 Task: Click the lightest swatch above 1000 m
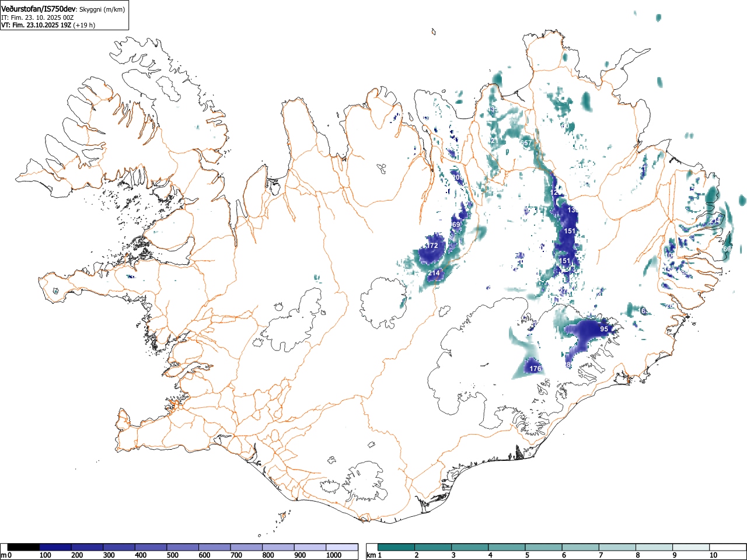pos(342,547)
